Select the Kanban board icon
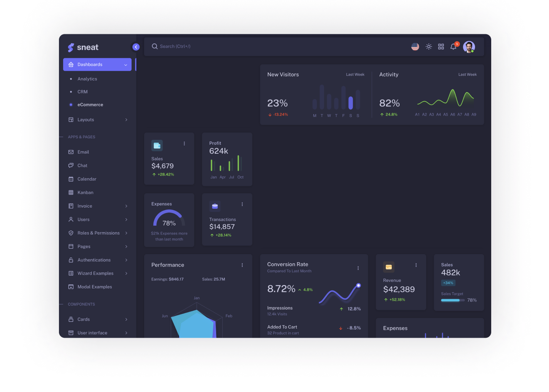The width and height of the screenshot is (549, 392). point(72,192)
